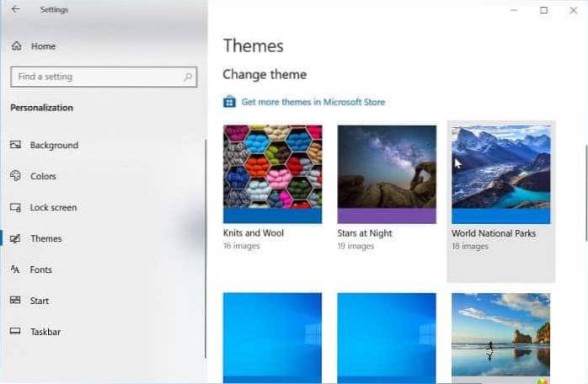
Task: Open the Taskbar settings page
Action: pos(46,332)
